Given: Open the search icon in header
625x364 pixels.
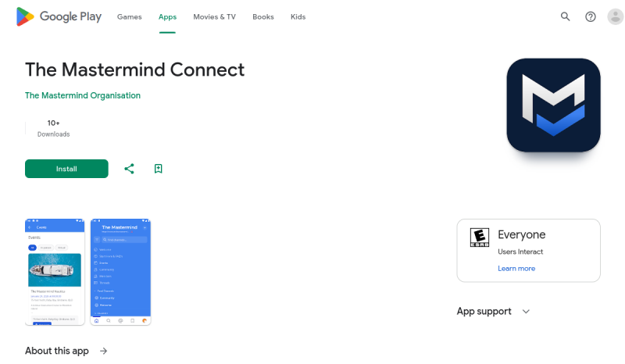Looking at the screenshot, I should (x=565, y=16).
